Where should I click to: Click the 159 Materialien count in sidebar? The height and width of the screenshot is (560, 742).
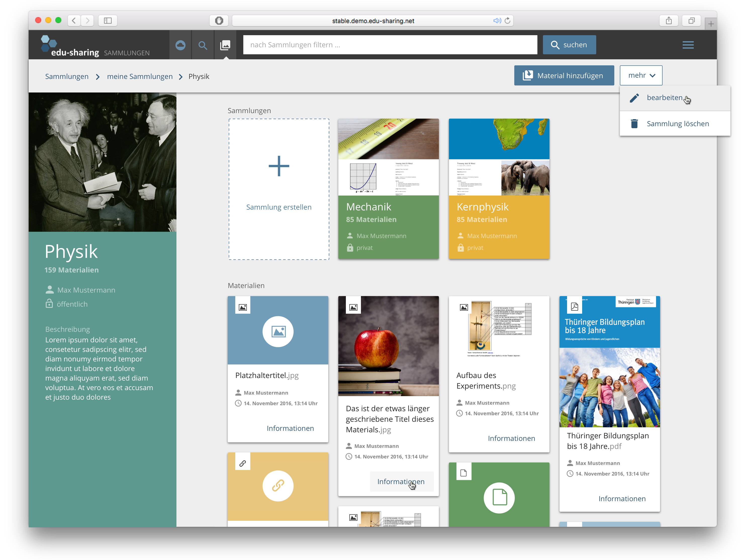coord(71,270)
